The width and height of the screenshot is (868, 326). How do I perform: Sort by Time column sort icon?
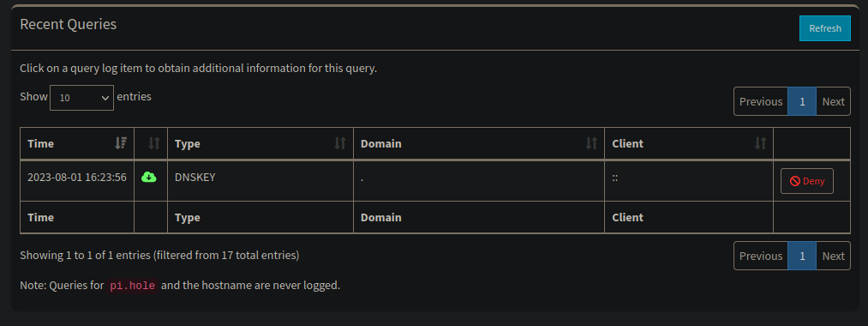tap(121, 143)
